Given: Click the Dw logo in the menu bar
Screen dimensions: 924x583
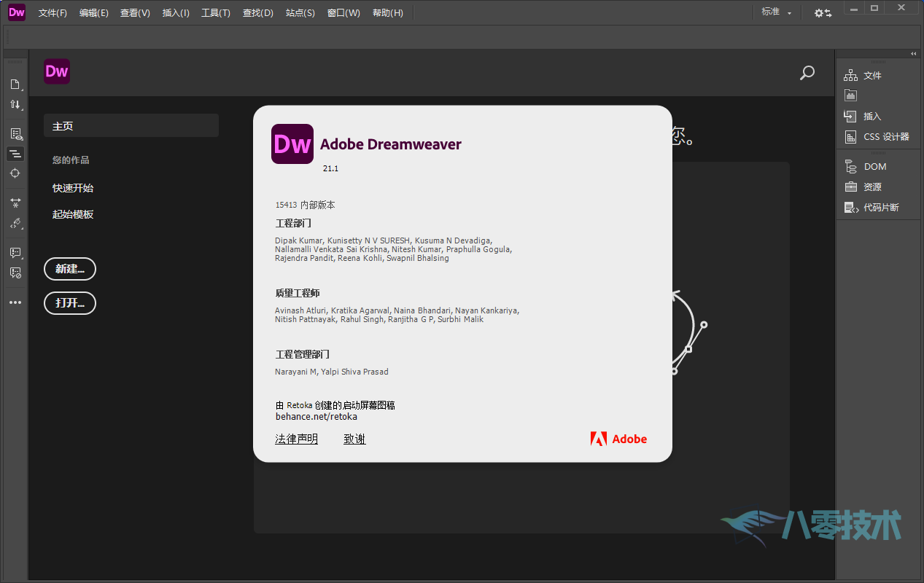Looking at the screenshot, I should [16, 12].
